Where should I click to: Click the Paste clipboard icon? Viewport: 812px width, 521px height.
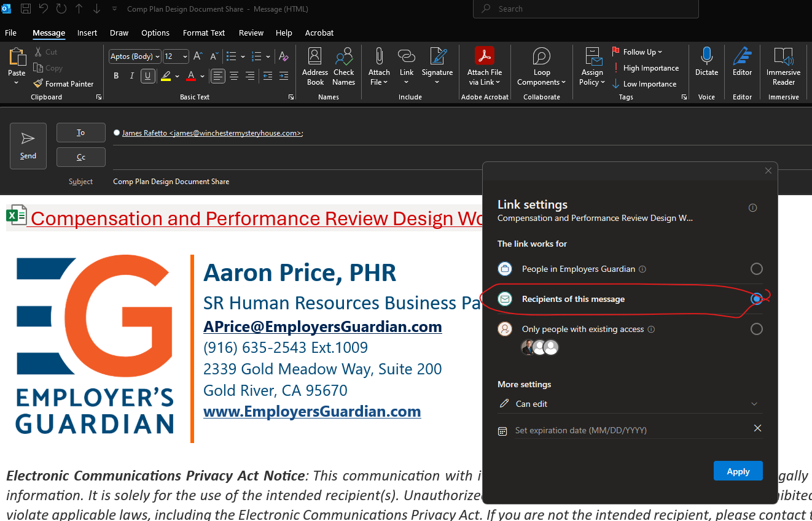click(17, 57)
